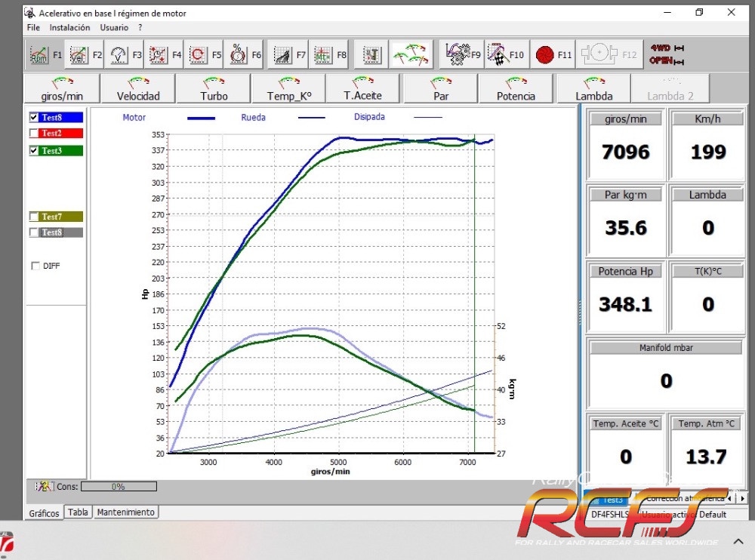Toggle the DIFF checkbox
The image size is (755, 560).
point(35,266)
